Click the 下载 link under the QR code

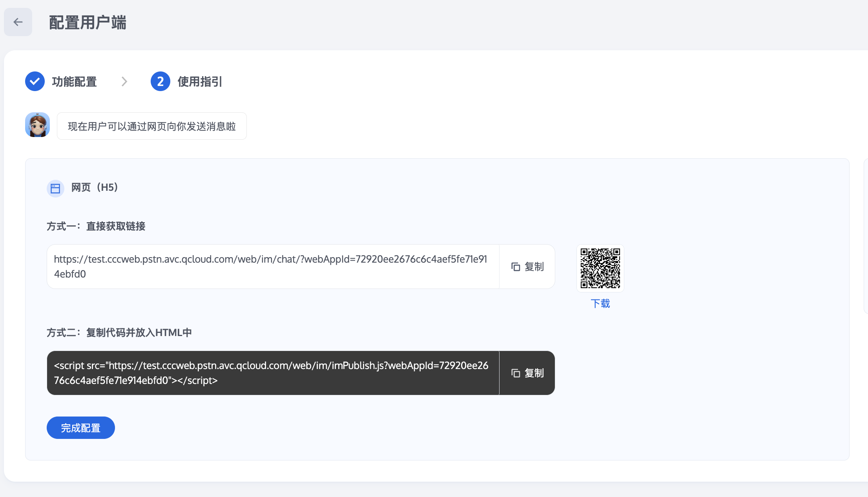[600, 303]
